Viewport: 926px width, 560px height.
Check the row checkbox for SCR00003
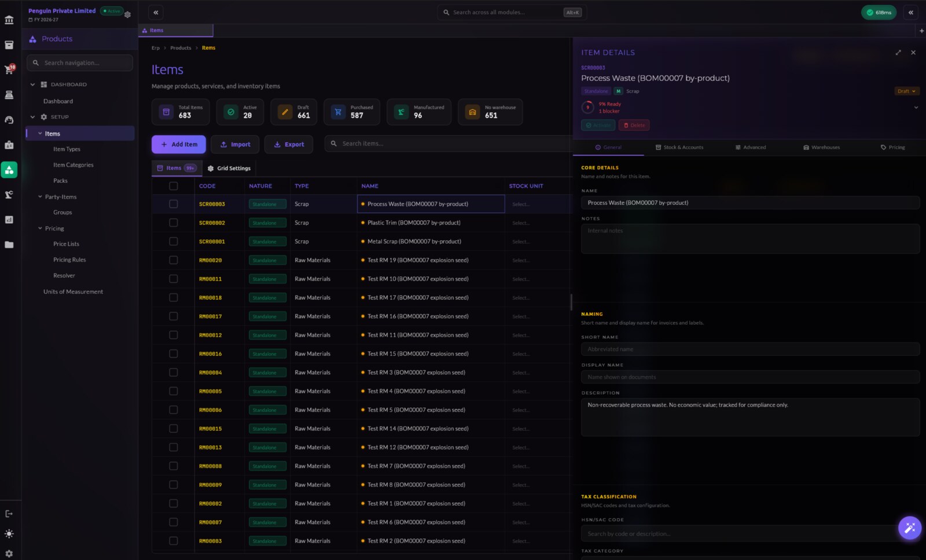(x=173, y=204)
